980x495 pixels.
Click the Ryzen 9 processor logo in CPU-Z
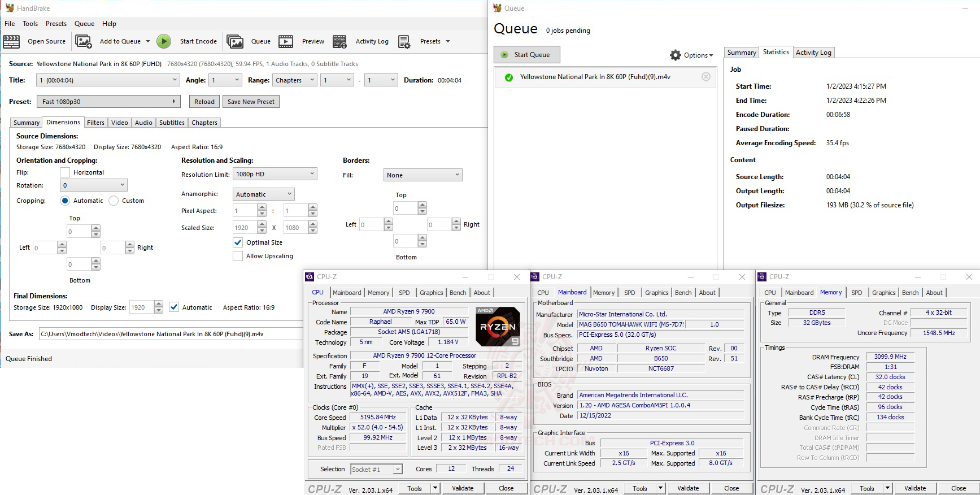coord(498,326)
